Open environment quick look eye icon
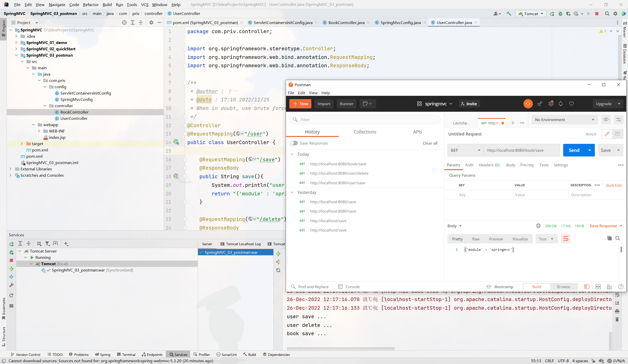 606,120
